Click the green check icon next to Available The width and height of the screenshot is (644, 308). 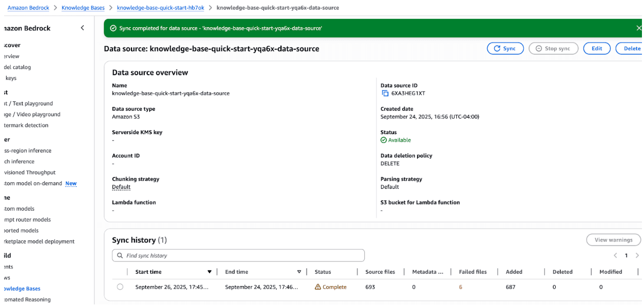pyautogui.click(x=384, y=140)
